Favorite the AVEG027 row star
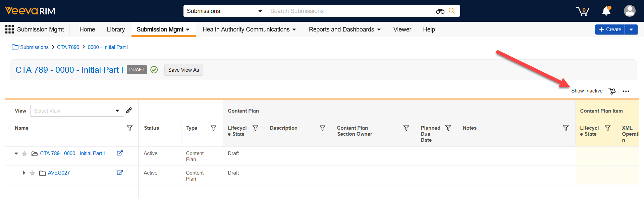This screenshot has width=644, height=198. click(x=33, y=173)
